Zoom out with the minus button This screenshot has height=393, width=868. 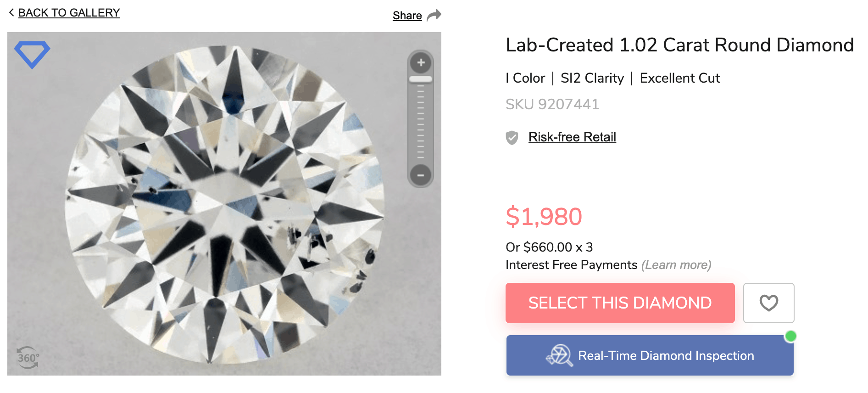(x=420, y=175)
